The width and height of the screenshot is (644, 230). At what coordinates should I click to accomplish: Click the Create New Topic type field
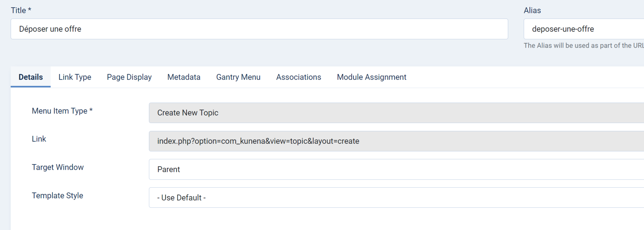coord(396,113)
